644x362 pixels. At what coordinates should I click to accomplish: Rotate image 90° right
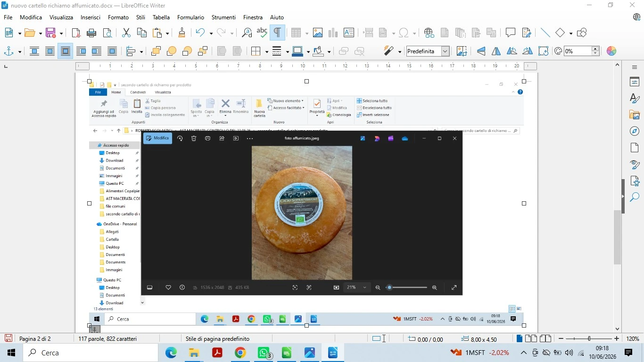528,51
